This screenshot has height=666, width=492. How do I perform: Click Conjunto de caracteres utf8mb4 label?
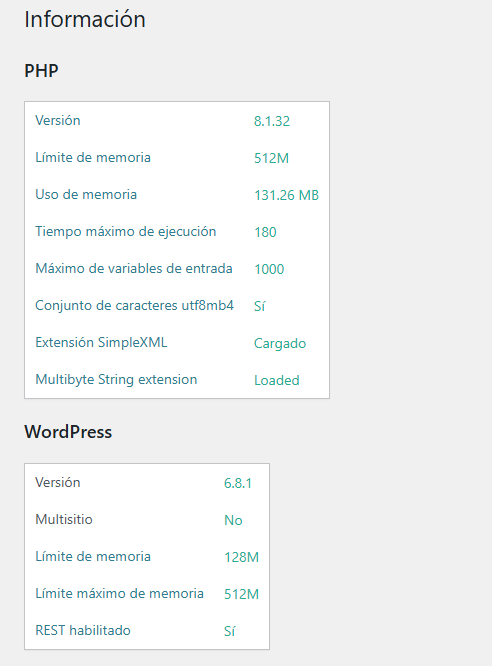pos(135,305)
